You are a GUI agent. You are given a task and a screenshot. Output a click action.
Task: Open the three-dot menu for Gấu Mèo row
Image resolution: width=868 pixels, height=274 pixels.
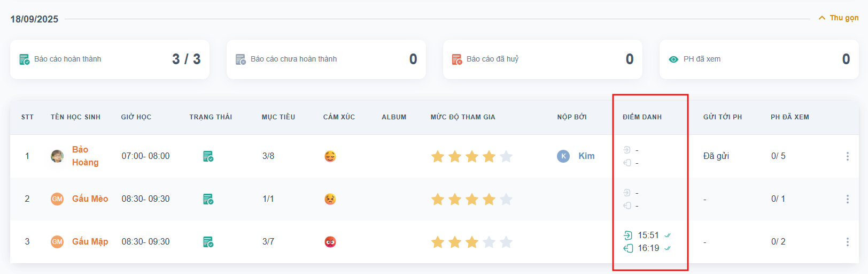click(847, 199)
